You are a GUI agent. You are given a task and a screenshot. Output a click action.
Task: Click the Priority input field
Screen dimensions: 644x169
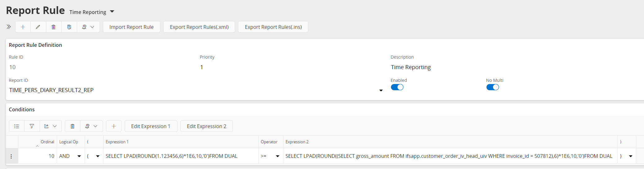tap(291, 67)
